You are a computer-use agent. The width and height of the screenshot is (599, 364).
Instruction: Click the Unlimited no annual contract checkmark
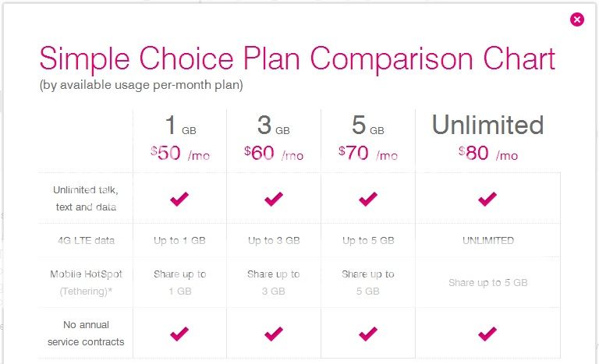(x=487, y=334)
